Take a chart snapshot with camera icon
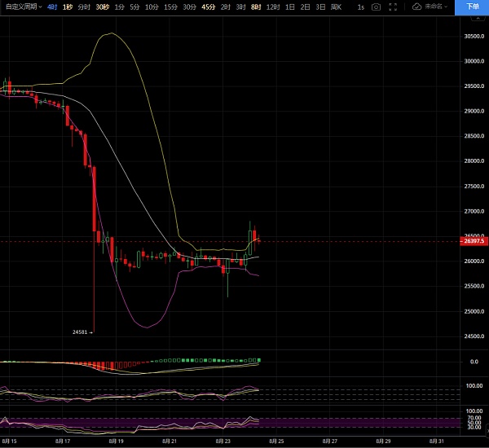The image size is (489, 448). tap(376, 7)
